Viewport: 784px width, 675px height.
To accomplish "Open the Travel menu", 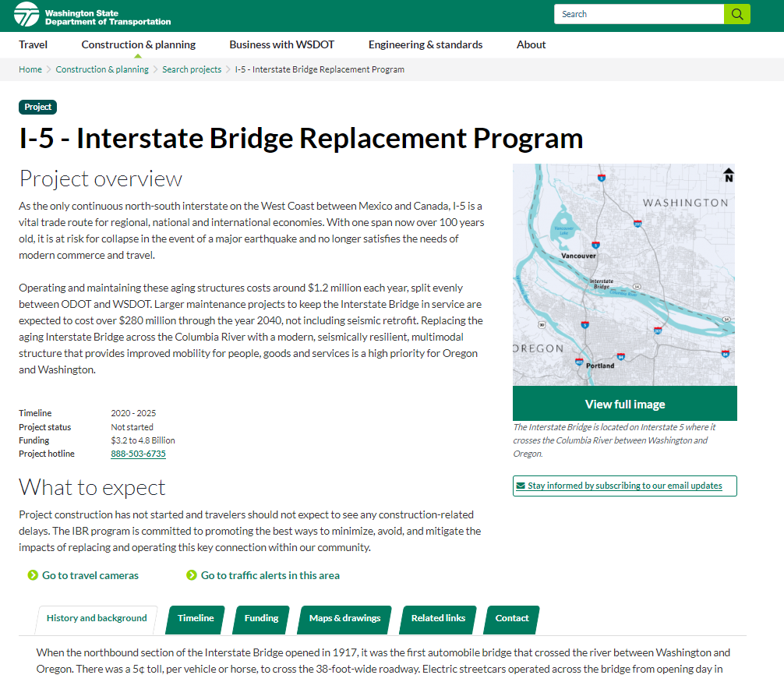I will [34, 44].
